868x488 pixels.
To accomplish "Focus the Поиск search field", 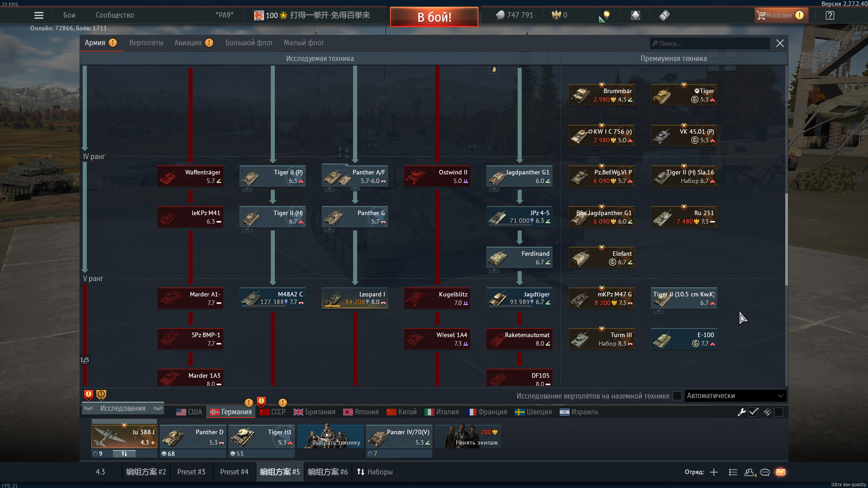I will click(x=710, y=43).
